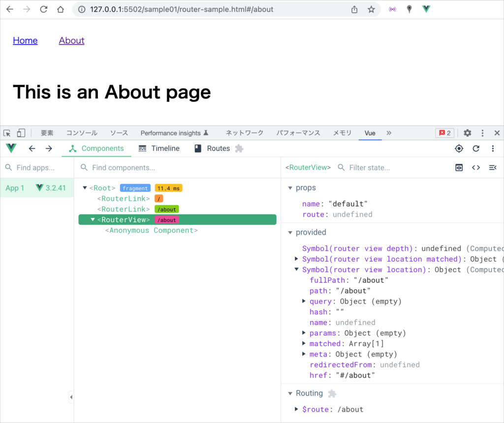
Task: Expand the matched Array[1] property
Action: click(304, 344)
